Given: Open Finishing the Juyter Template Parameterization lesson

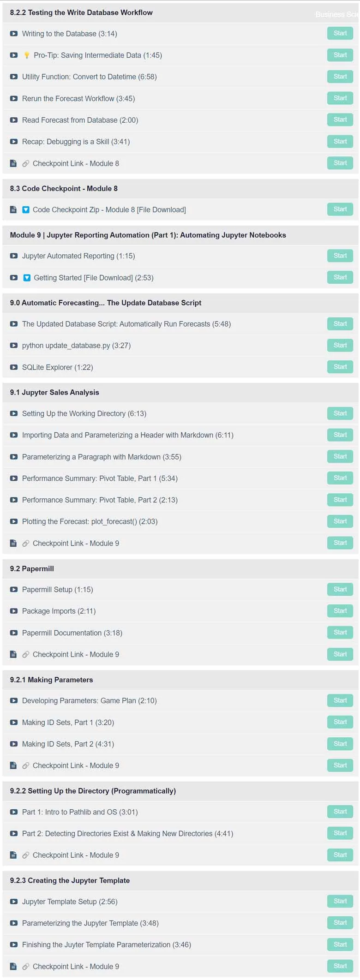Looking at the screenshot, I should pos(107,945).
